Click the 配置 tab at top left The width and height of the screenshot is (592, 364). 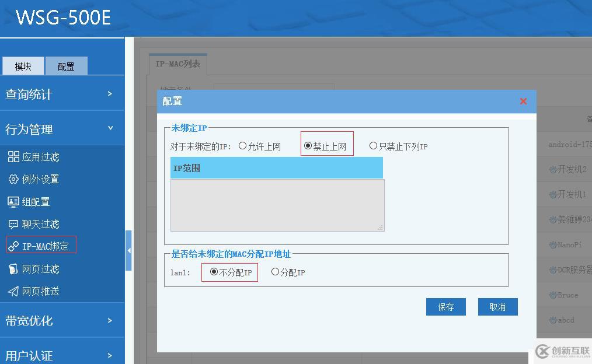[66, 66]
